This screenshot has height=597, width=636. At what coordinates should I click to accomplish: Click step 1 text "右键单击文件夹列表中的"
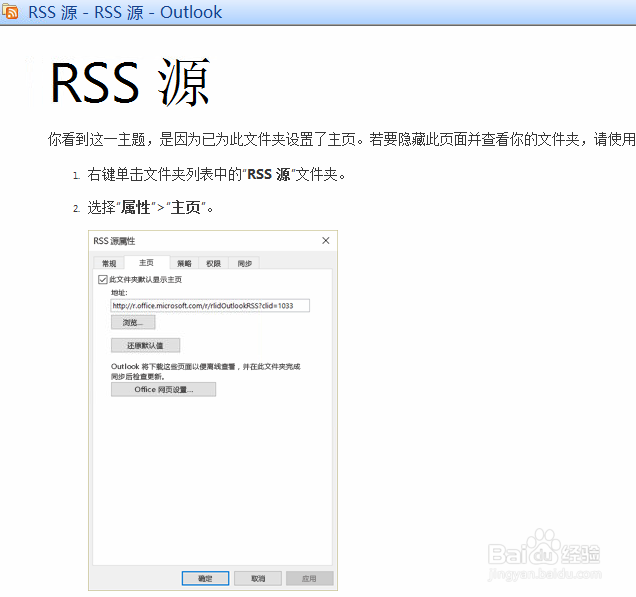165,174
